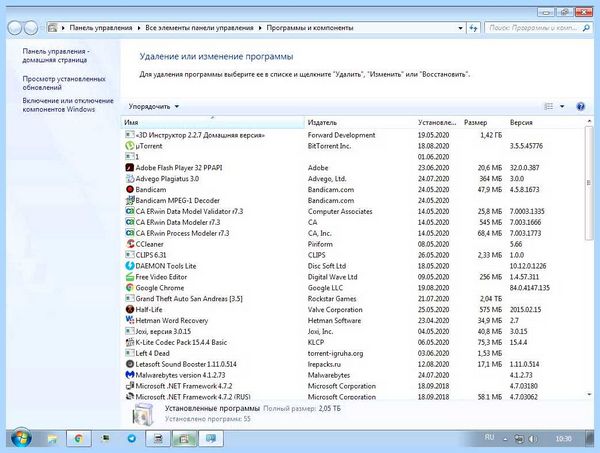Click the network tray icon

519,439
